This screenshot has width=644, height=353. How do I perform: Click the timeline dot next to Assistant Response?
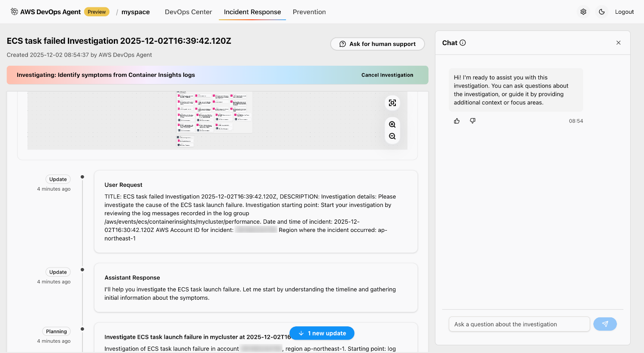click(82, 270)
